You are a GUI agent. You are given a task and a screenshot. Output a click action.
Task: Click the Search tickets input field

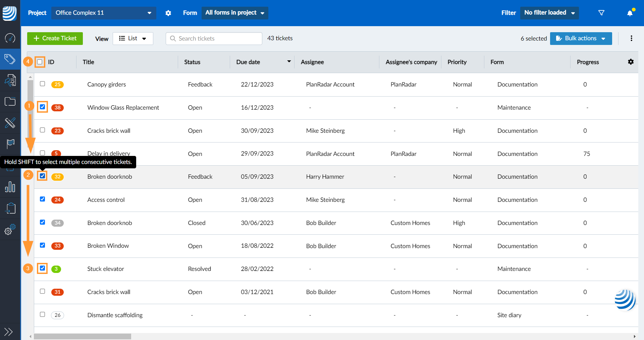point(214,39)
